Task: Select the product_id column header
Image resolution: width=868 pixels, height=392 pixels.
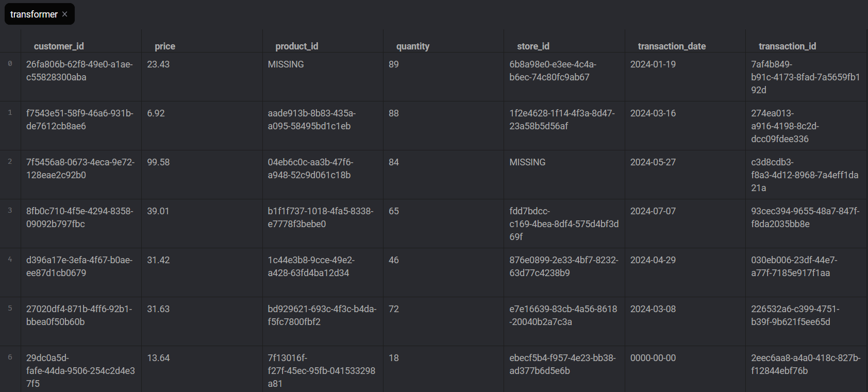Action: 296,46
